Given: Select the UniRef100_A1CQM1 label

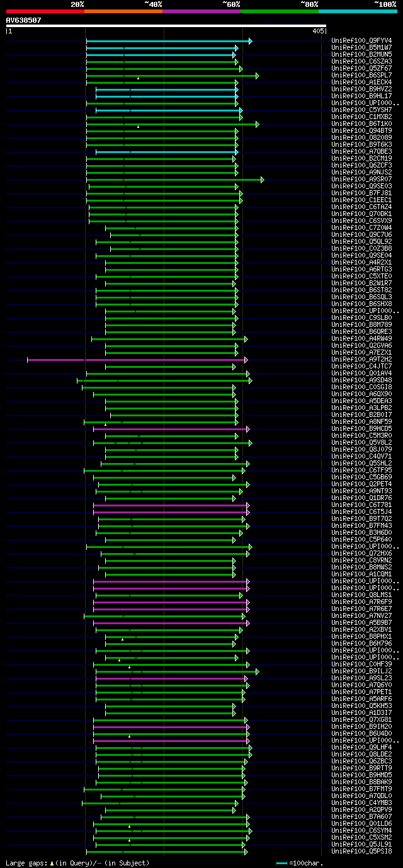Looking at the screenshot, I should click(361, 574).
